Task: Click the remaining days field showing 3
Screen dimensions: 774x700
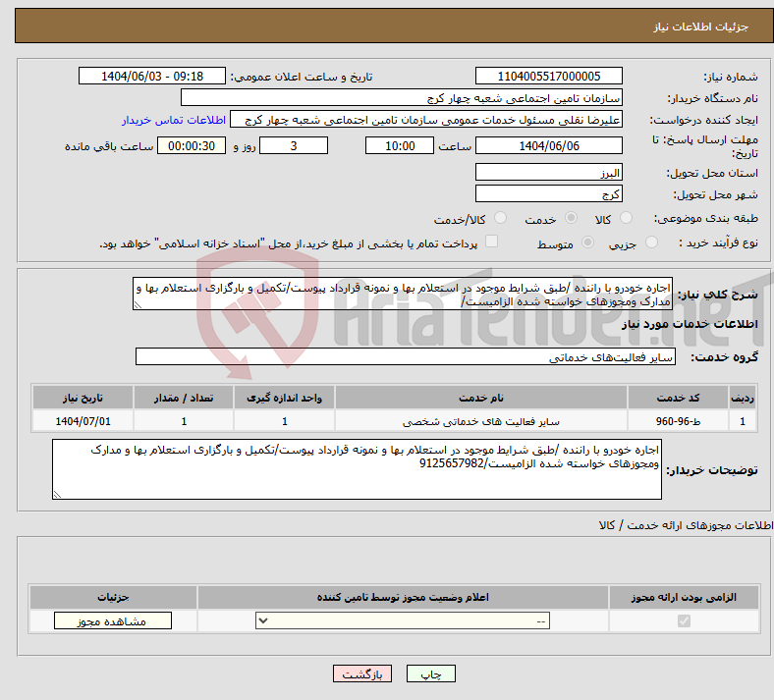Action: tap(294, 145)
